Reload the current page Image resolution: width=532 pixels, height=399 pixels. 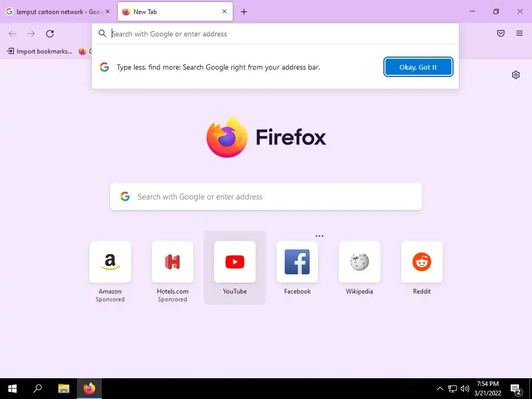point(50,33)
